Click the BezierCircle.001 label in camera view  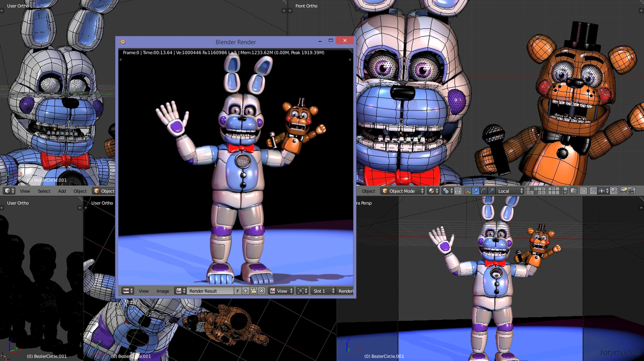pyautogui.click(x=384, y=356)
